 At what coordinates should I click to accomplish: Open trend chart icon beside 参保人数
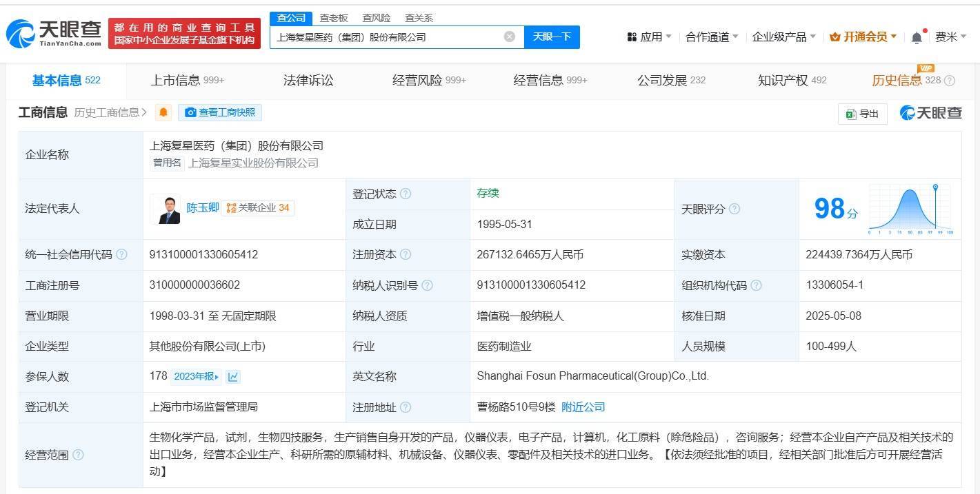coord(233,376)
